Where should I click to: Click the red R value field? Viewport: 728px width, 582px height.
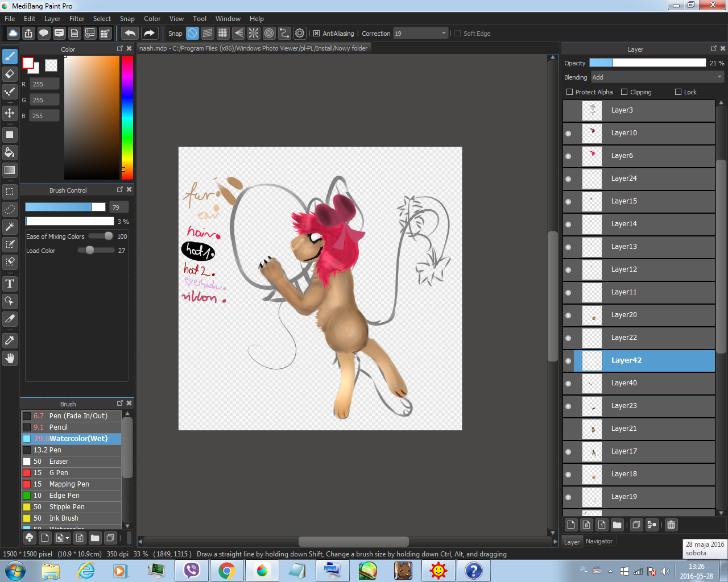45,84
